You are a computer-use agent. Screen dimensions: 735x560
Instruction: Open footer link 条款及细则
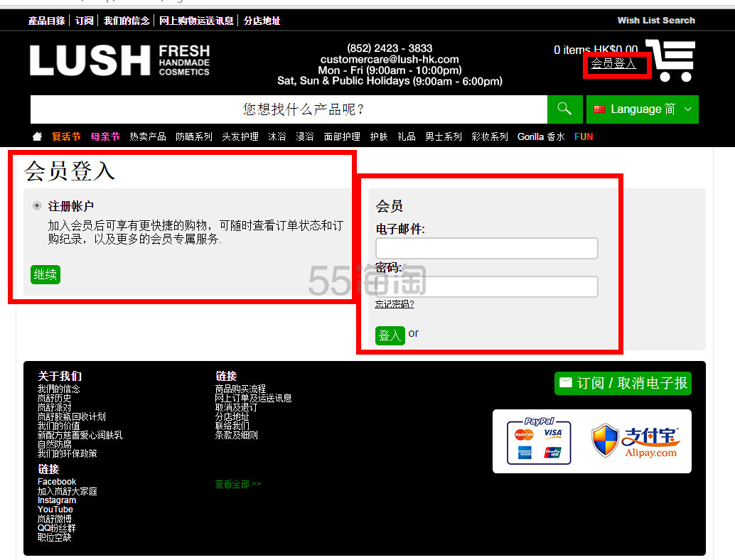[236, 435]
